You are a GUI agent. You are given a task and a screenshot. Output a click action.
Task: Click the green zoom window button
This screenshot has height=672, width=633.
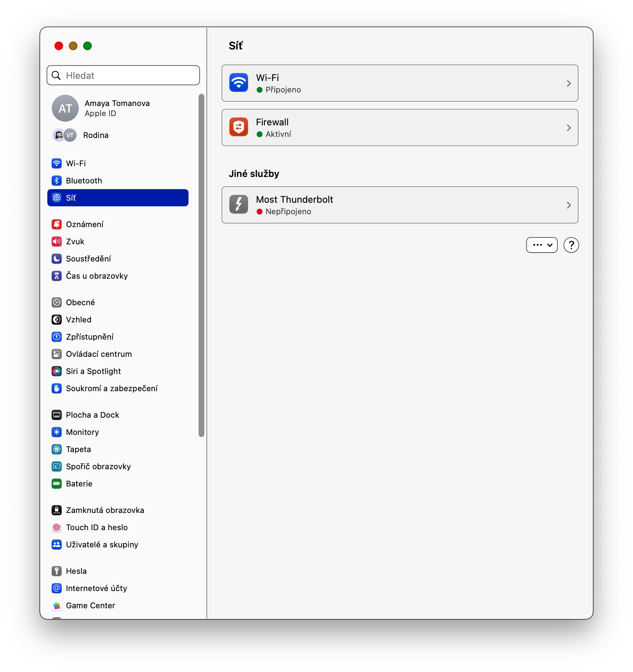(x=87, y=46)
